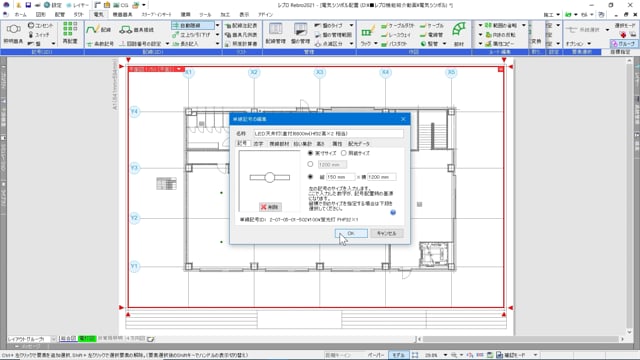The width and height of the screenshot is (640, 360).
Task: Open the 回路番号の設定 dropdown arrow
Action: (167, 44)
